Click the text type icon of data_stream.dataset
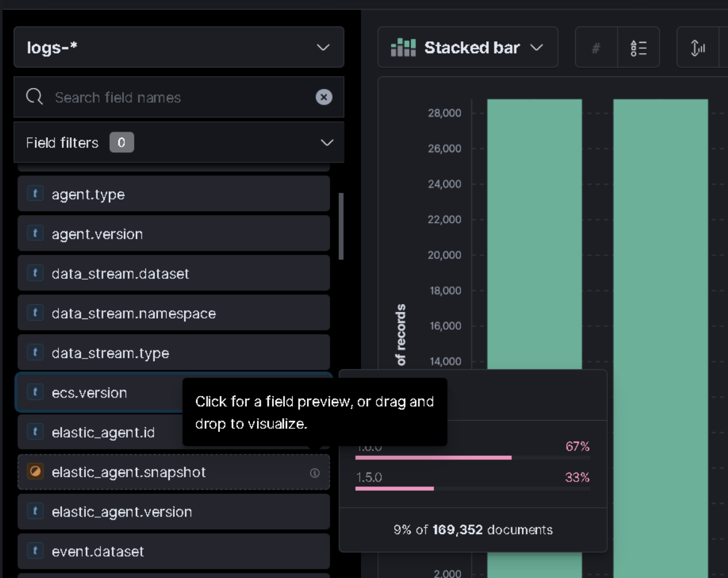This screenshot has height=578, width=728. tap(35, 273)
